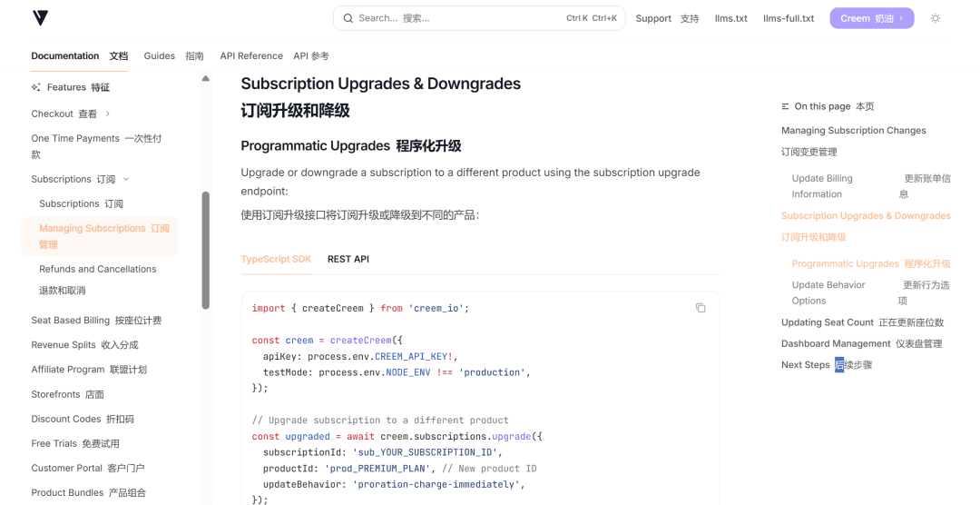Open llms-full.txt link
The height and width of the screenshot is (505, 980).
pyautogui.click(x=788, y=18)
